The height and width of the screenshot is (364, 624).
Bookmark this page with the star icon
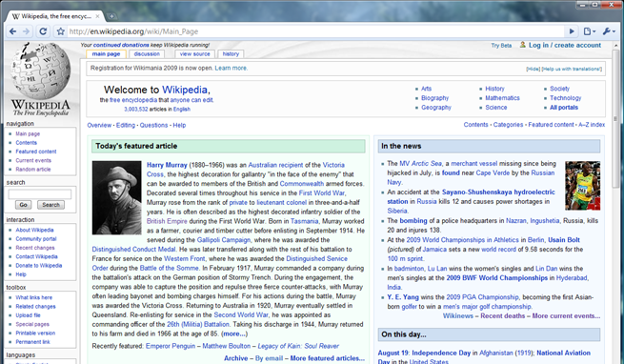(x=60, y=31)
